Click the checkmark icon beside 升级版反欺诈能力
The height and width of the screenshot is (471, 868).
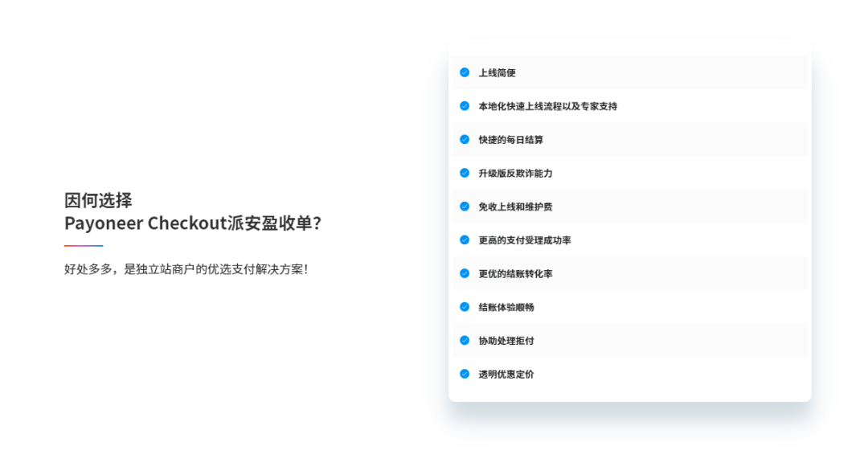(465, 173)
